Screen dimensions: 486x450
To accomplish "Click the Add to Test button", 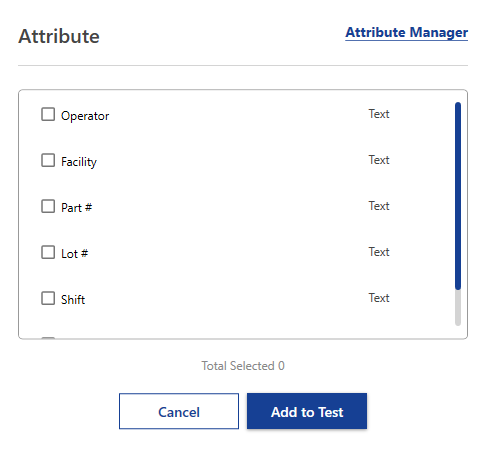I will point(307,411).
